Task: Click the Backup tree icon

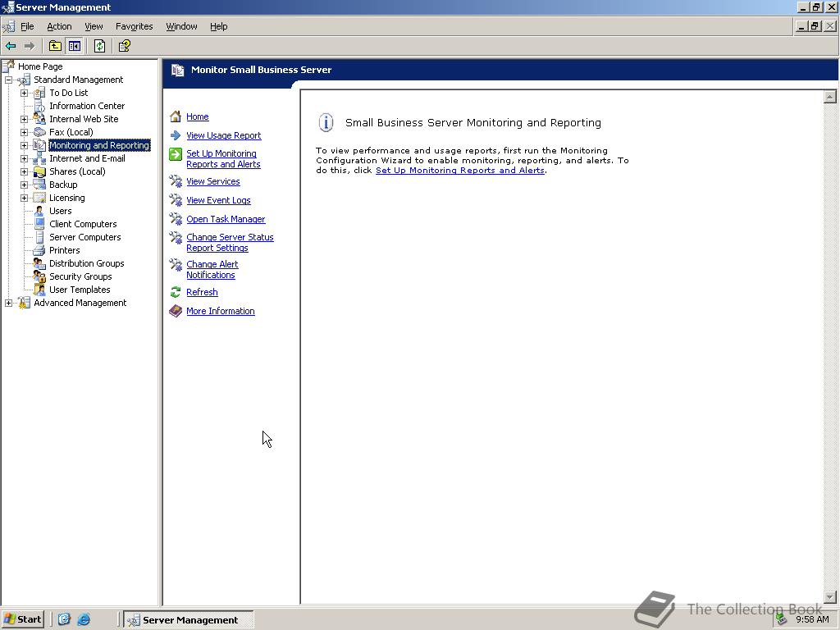Action: 39,185
